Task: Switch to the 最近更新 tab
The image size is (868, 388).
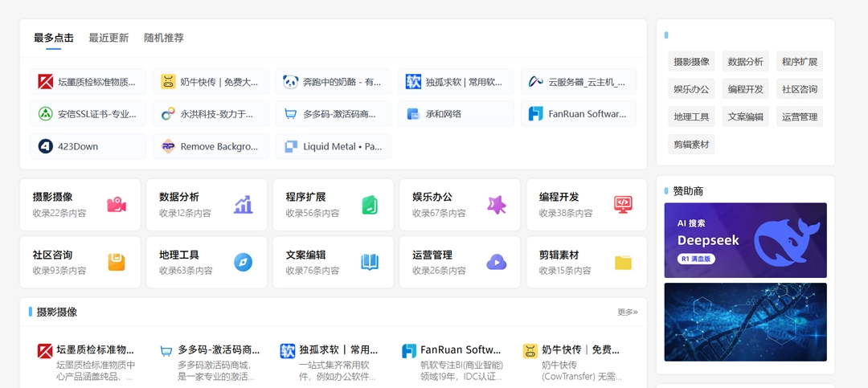Action: click(108, 38)
